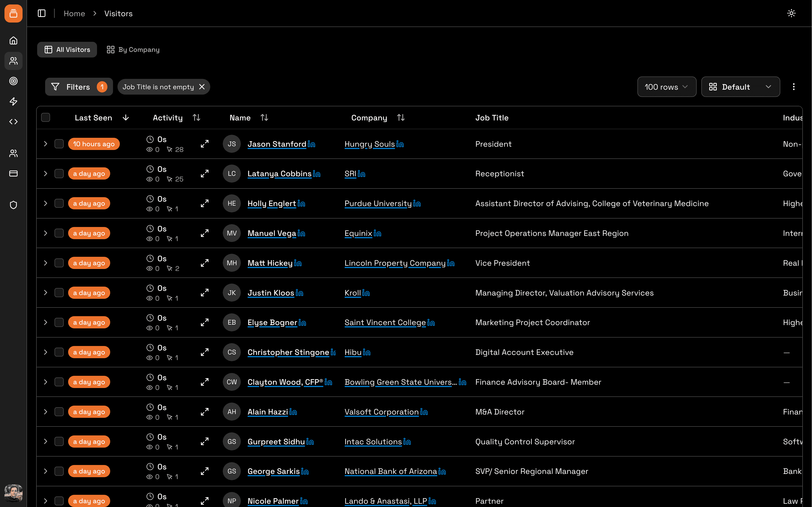Open the shield security icon
Image resolution: width=812 pixels, height=507 pixels.
tap(13, 204)
